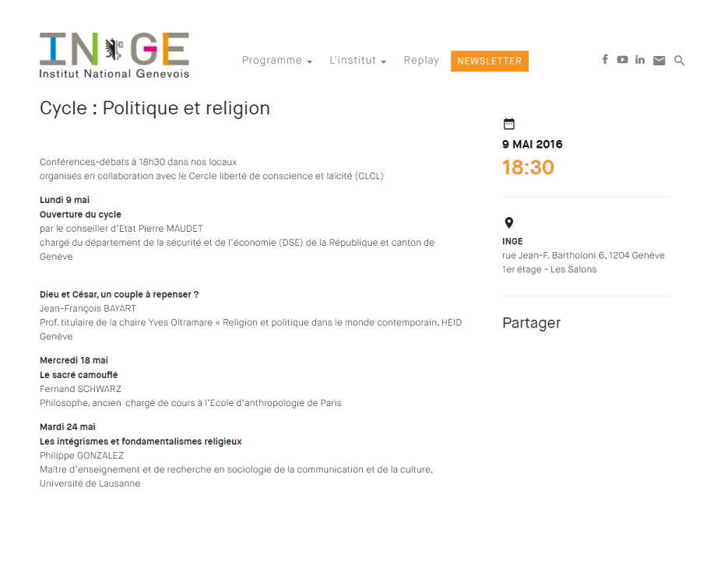Click the Cycle: Politique et religion title
This screenshot has height=571, width=728.
(x=155, y=108)
